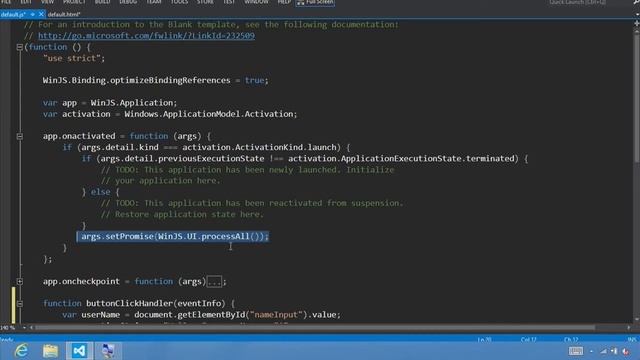Click the editor split handle above vertical scrollbar

pos(637,24)
